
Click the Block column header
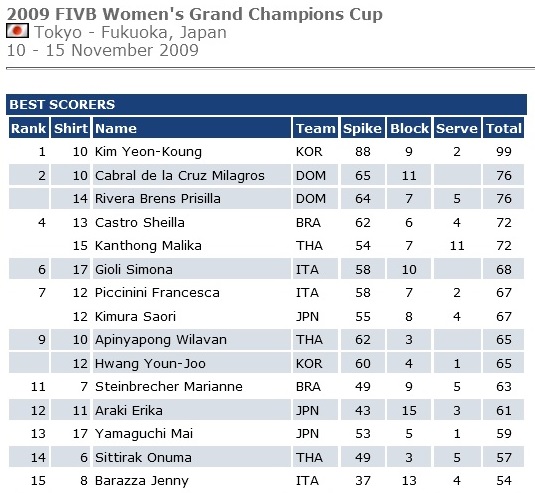[x=409, y=128]
